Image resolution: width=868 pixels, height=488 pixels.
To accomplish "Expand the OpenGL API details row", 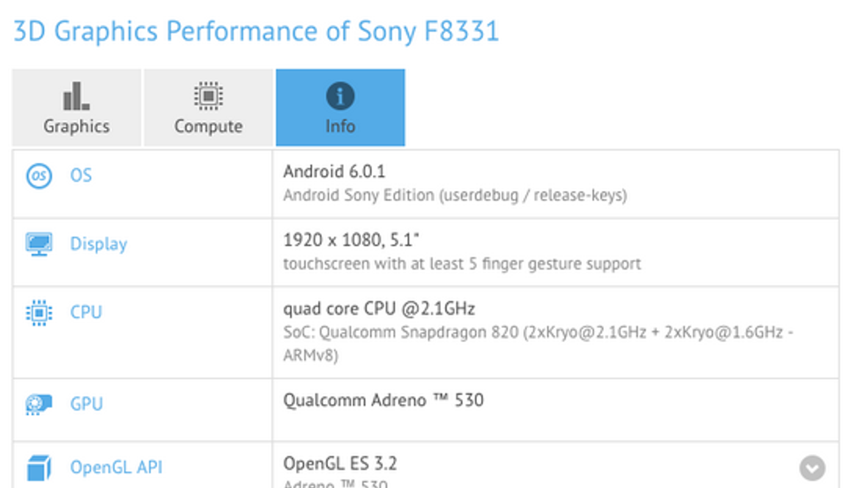I will (812, 468).
